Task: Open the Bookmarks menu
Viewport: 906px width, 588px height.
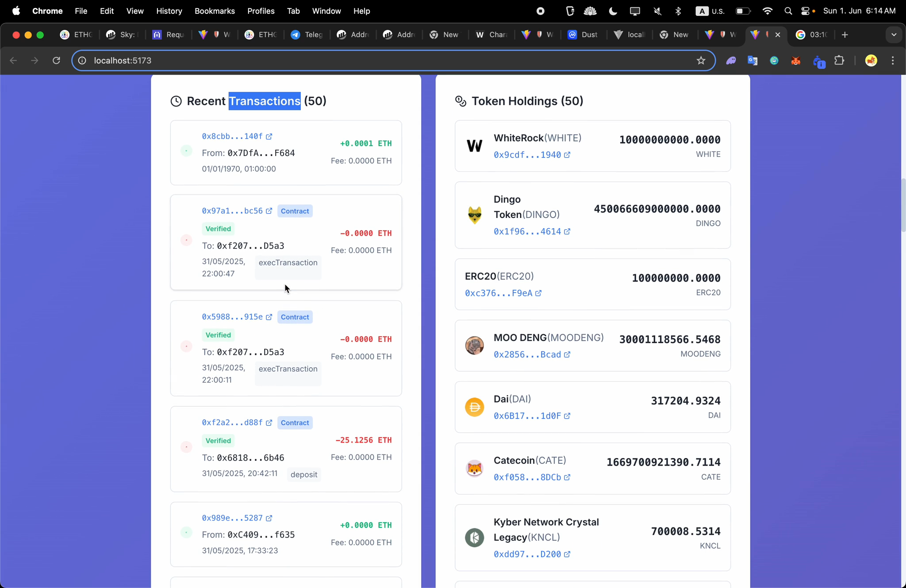Action: [215, 11]
